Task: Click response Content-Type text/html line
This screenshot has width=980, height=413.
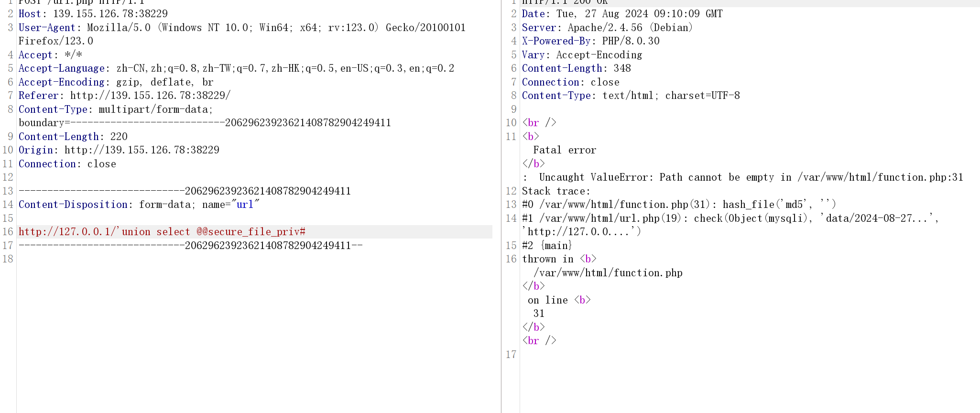Action: coord(631,96)
